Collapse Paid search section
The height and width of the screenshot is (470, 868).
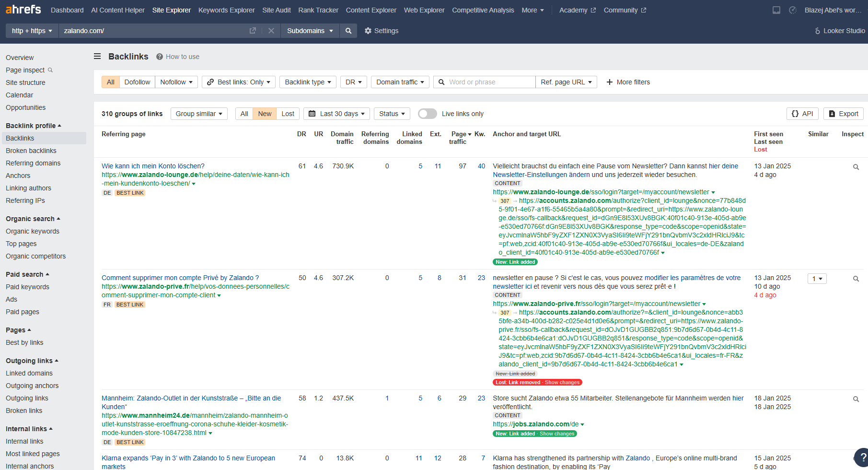click(27, 274)
